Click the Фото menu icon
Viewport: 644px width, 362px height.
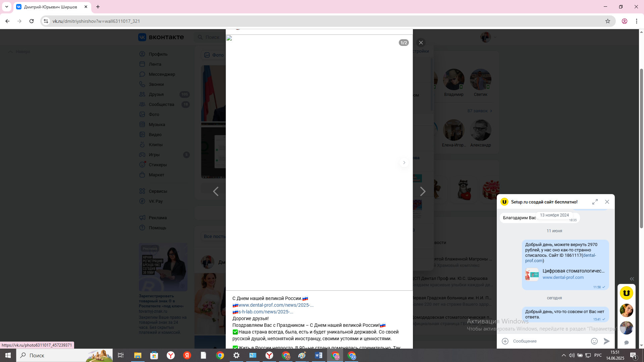(142, 114)
